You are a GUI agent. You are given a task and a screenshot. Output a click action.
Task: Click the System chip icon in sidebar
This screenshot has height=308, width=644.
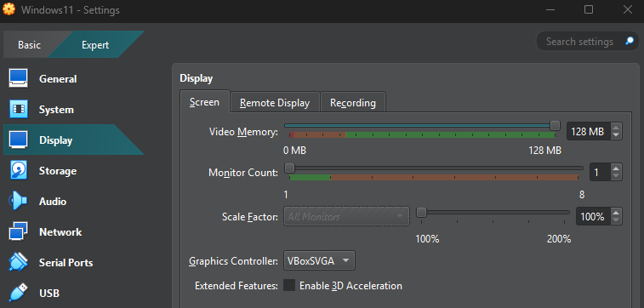point(19,109)
